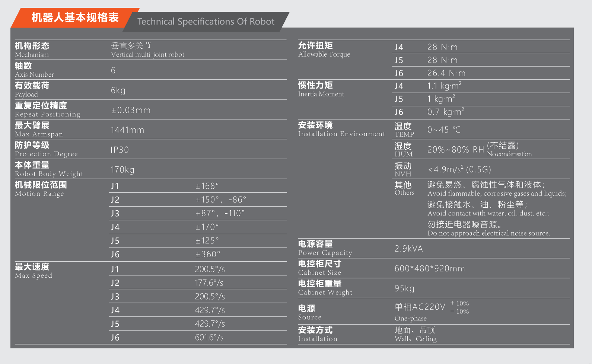Click the Payload 6kg value
This screenshot has height=364, width=592.
coord(118,90)
